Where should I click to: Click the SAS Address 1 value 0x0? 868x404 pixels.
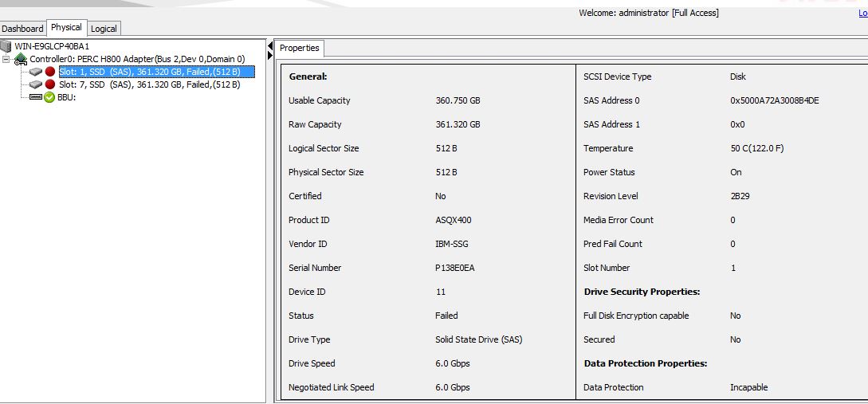tap(737, 124)
